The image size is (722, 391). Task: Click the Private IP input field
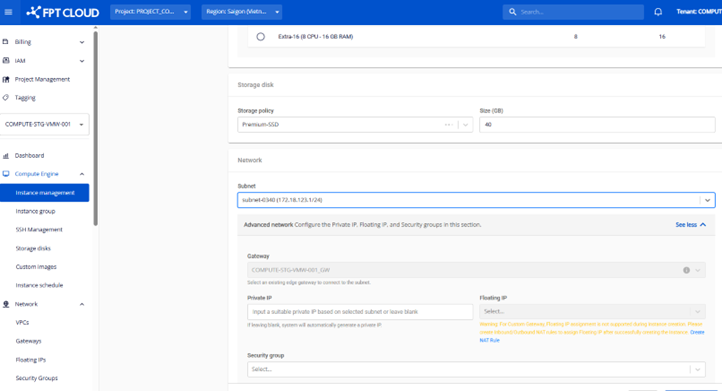360,312
